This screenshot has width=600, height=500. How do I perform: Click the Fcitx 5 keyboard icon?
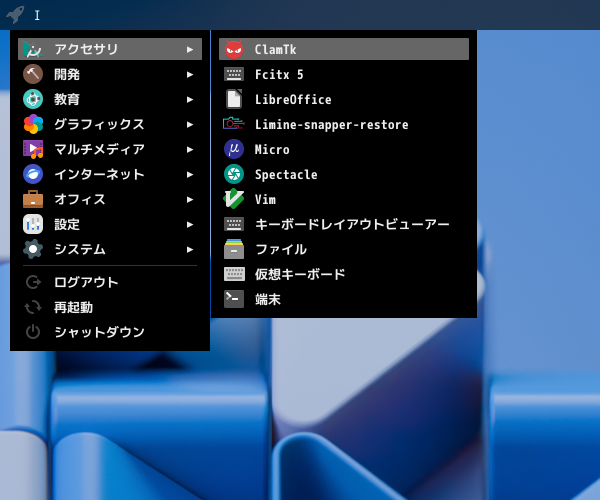(234, 74)
